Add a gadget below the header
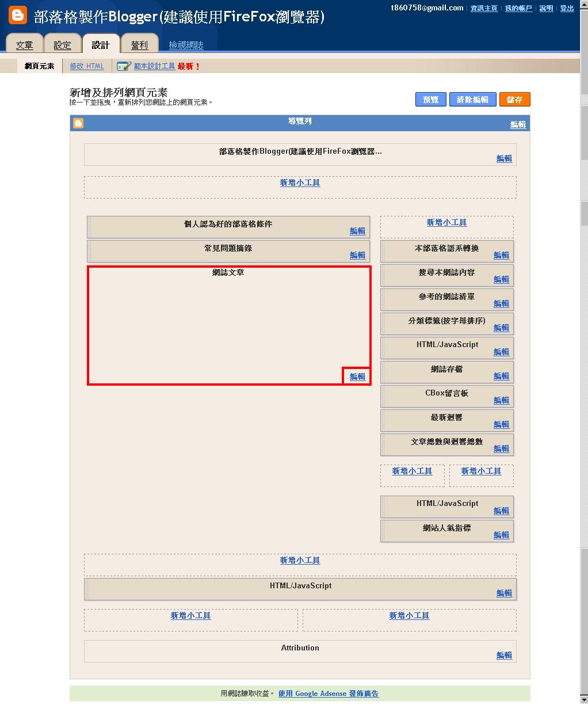This screenshot has width=588, height=704. (300, 182)
